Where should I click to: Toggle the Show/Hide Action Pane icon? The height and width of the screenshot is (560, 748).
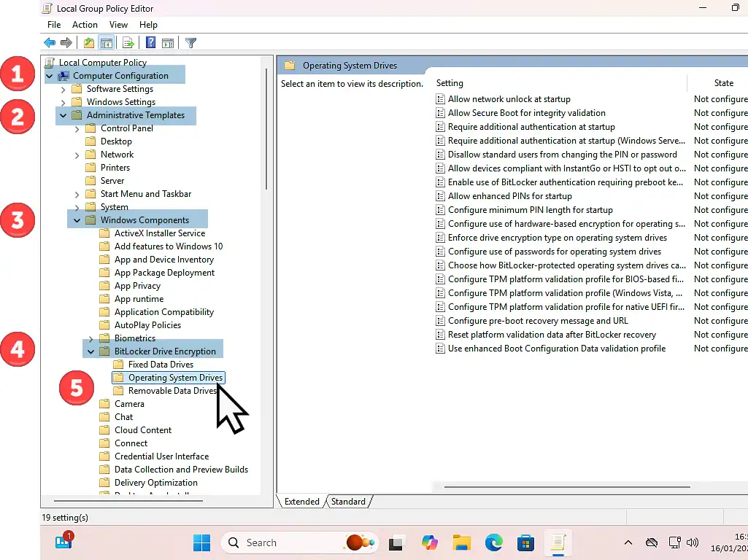tap(169, 42)
